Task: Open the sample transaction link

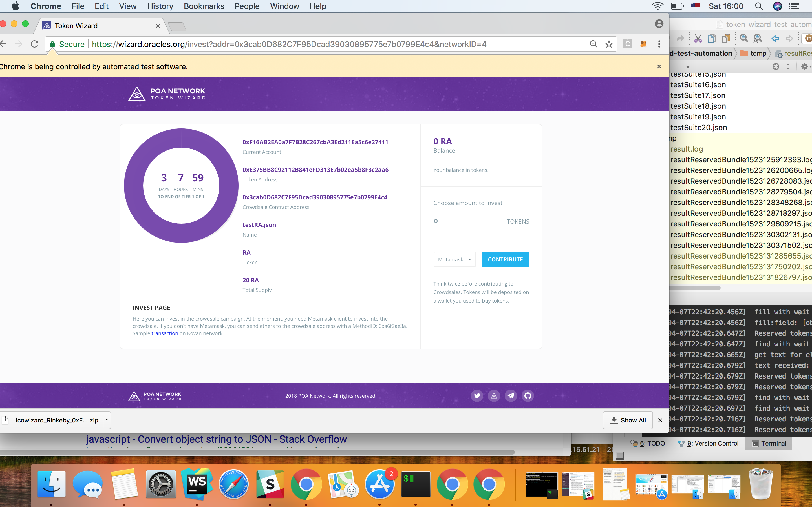Action: [164, 333]
